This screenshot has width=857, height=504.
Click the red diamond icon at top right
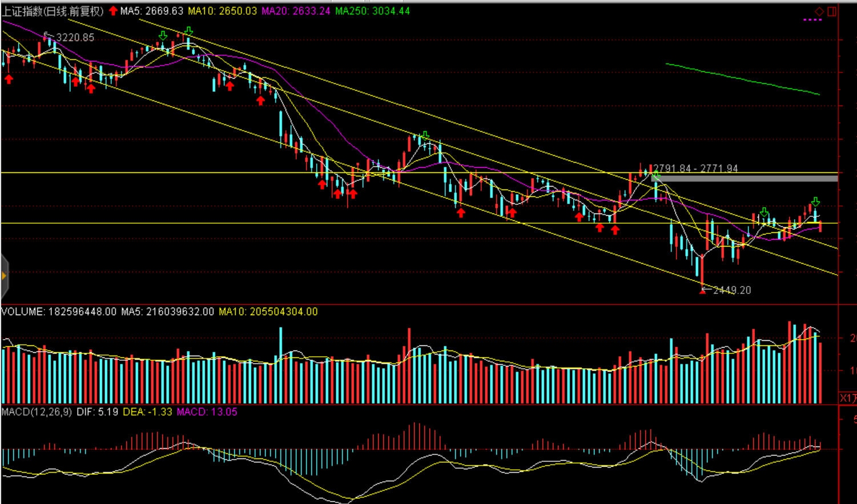pos(819,11)
